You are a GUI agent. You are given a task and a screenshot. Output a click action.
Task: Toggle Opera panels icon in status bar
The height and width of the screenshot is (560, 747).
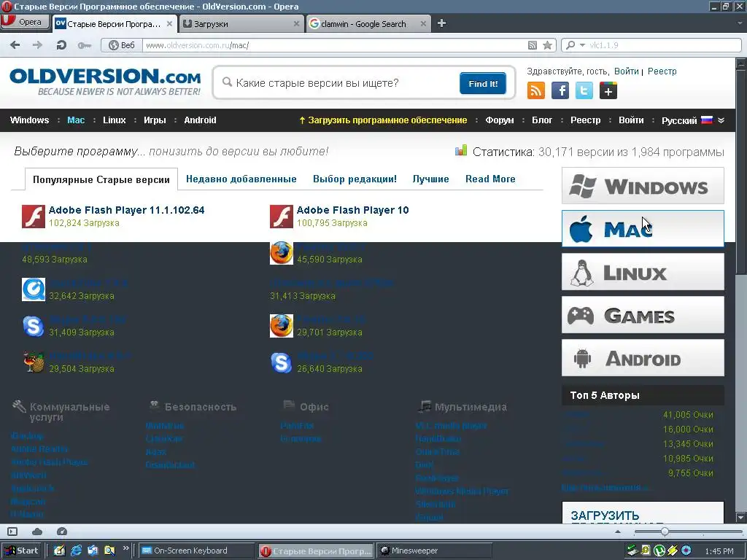coord(12,532)
